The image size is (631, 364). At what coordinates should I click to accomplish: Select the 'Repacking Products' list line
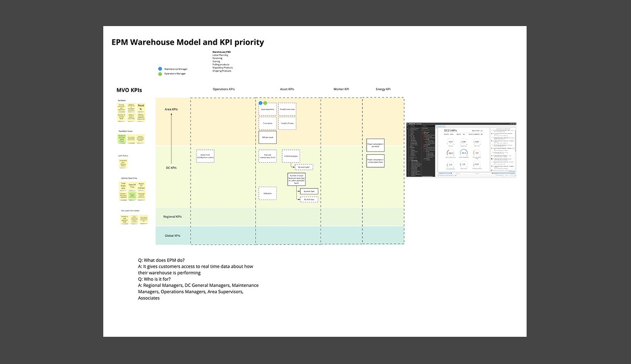[x=222, y=67]
